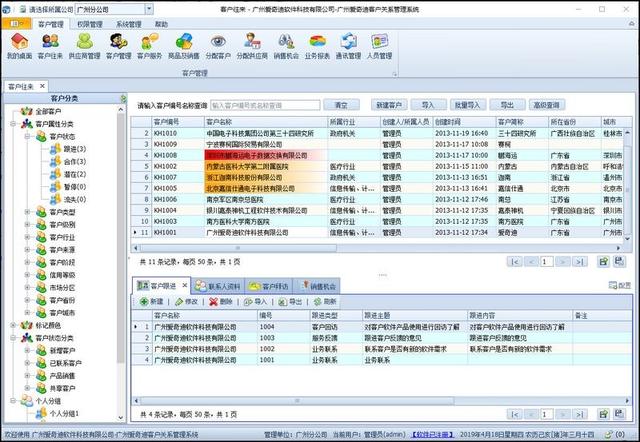Open 客户服务 ribbon icon
Screen dimensions: 640x442
[x=149, y=46]
